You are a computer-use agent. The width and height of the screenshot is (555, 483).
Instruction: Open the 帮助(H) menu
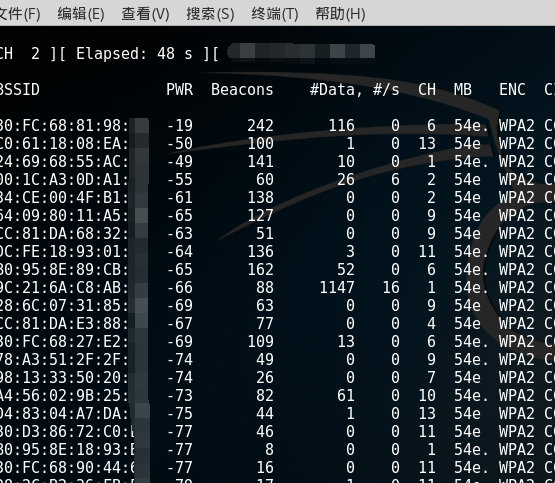(x=340, y=14)
